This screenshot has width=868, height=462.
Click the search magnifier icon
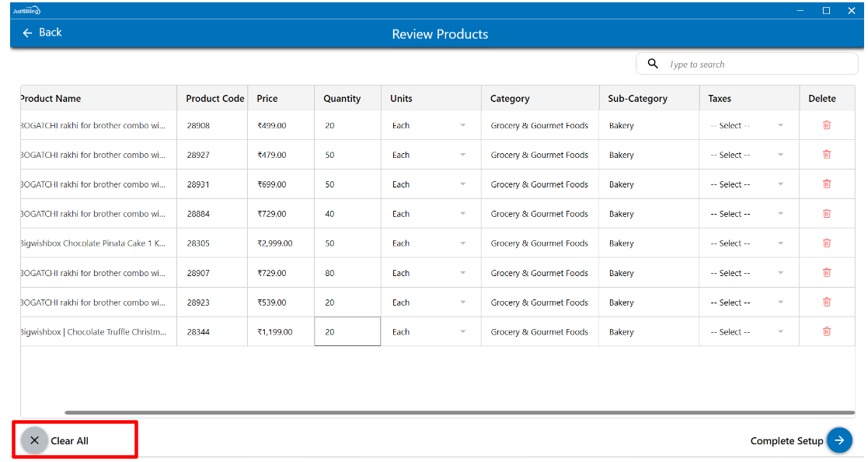click(653, 64)
